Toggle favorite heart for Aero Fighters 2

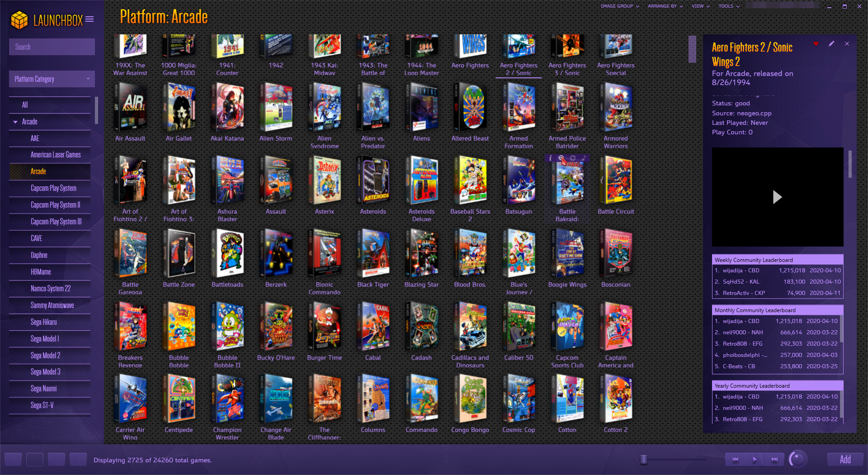(x=816, y=44)
